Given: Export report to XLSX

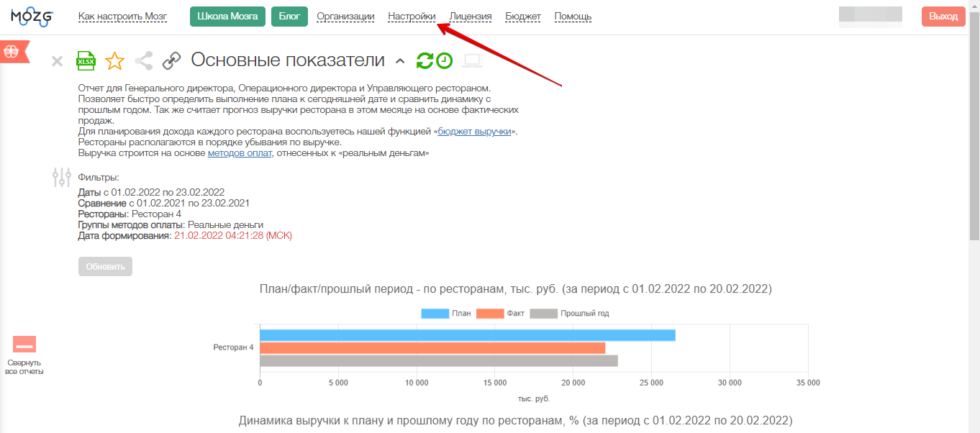Looking at the screenshot, I should [86, 60].
